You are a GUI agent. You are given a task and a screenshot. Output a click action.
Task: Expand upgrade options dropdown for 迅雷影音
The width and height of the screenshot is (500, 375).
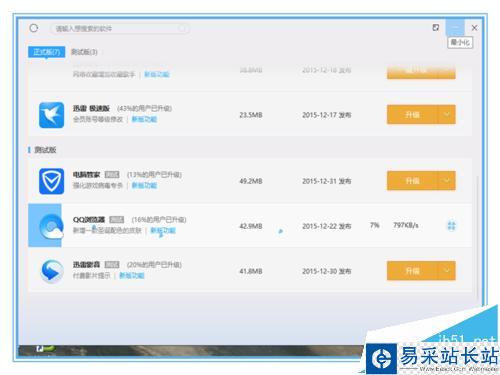pyautogui.click(x=447, y=271)
